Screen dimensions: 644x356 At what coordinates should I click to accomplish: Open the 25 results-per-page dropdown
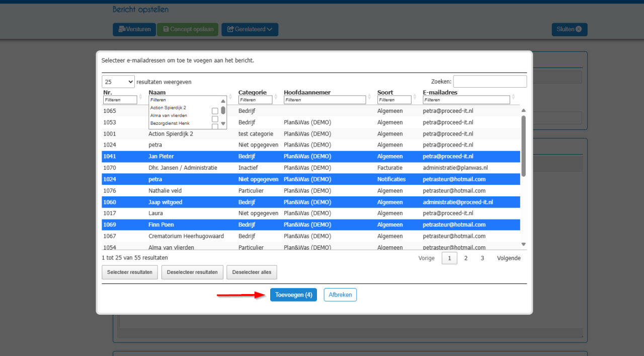[118, 82]
